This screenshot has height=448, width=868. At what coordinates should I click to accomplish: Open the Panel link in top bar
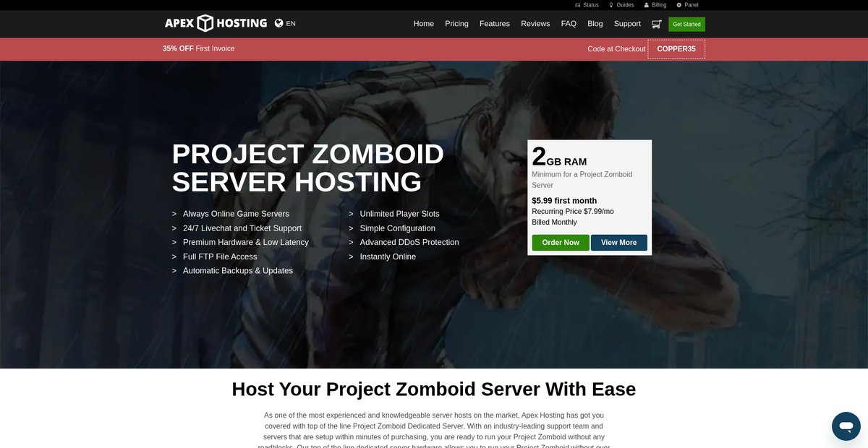click(x=687, y=5)
